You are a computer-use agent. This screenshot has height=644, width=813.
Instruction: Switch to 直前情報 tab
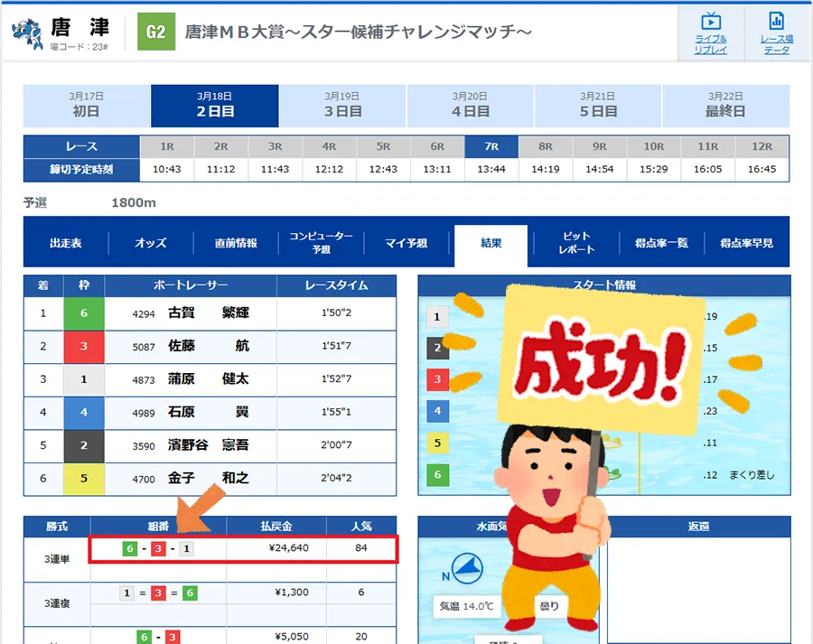(236, 243)
